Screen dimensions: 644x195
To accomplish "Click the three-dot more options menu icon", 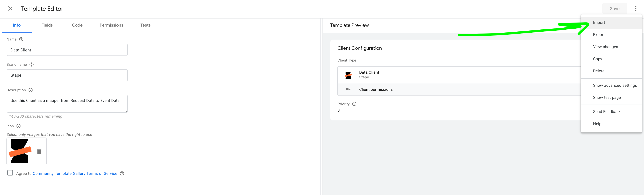I will click(x=636, y=9).
